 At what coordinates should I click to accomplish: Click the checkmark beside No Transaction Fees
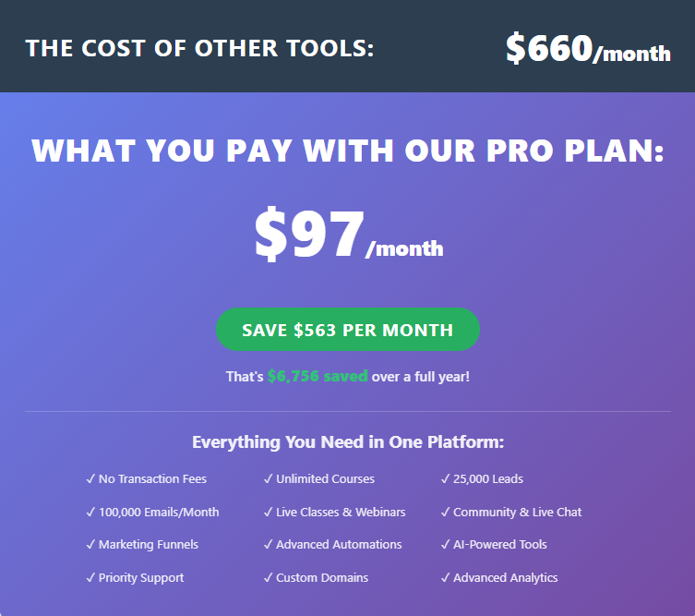[x=90, y=479]
